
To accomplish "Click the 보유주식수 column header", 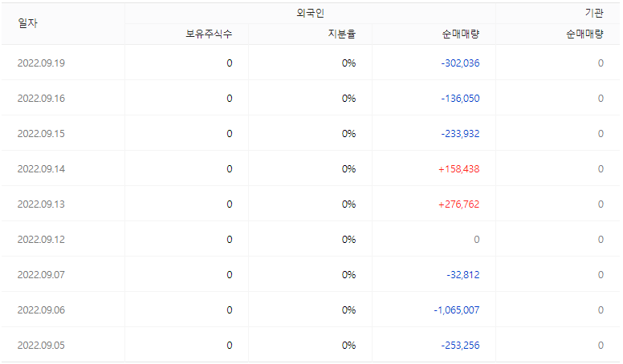I will point(209,34).
